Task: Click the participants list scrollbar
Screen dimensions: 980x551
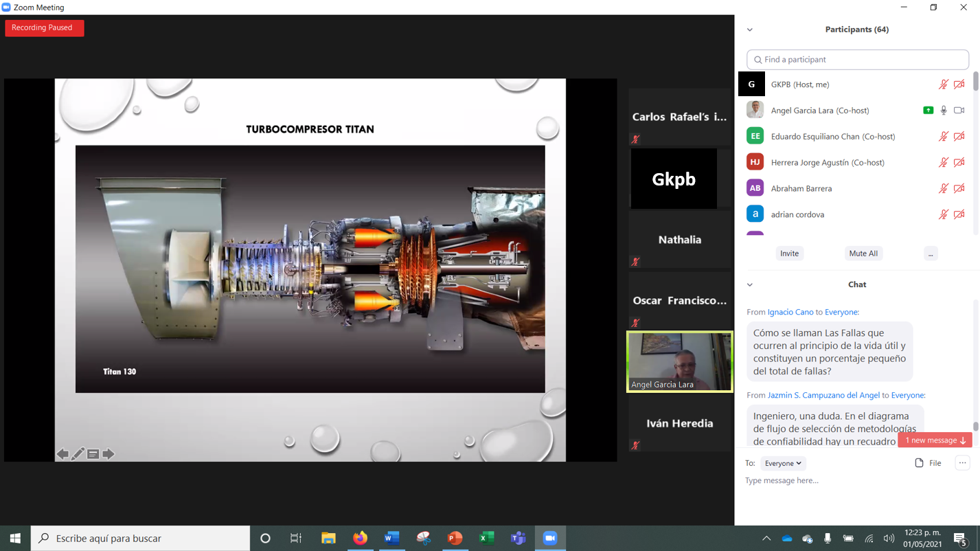Action: coord(975,81)
